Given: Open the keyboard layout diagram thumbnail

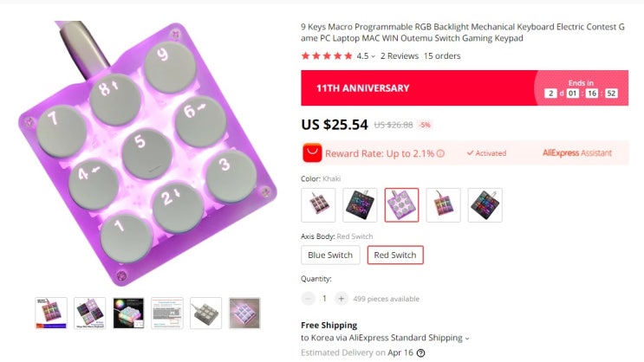Looking at the screenshot, I should coord(167,314).
